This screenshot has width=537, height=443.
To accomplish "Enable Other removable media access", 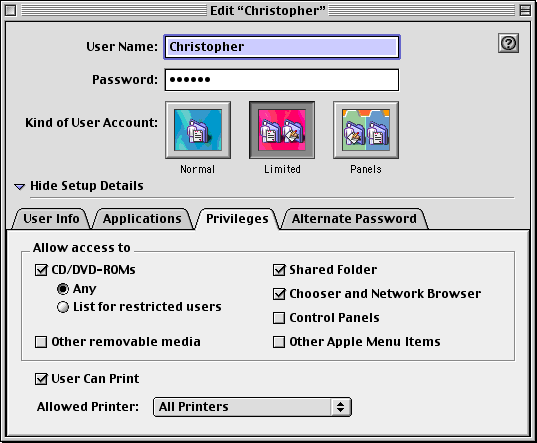I will [x=41, y=342].
